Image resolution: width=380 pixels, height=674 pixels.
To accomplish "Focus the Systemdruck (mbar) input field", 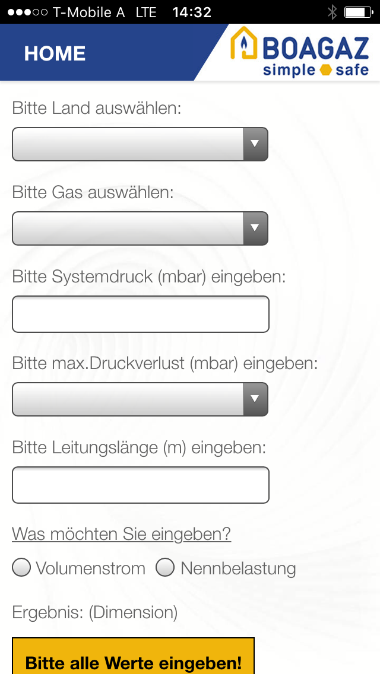I will click(x=141, y=314).
